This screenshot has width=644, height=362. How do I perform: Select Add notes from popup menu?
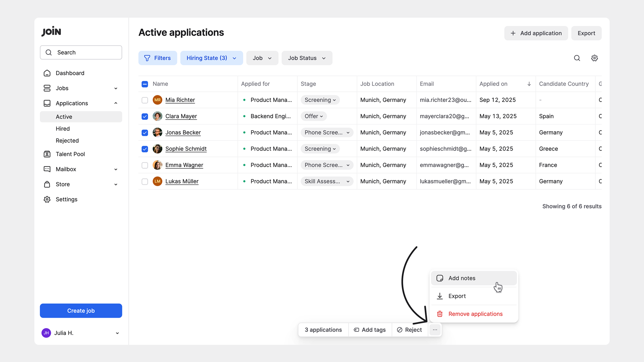pos(461,278)
